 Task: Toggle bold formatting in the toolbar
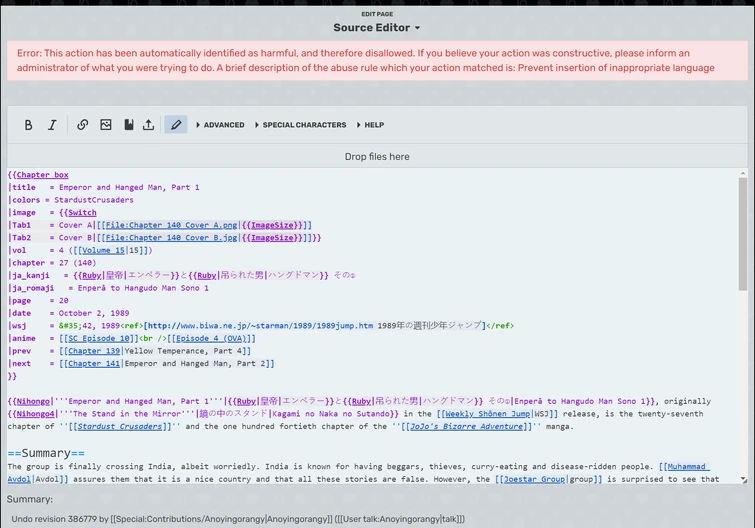[28, 125]
